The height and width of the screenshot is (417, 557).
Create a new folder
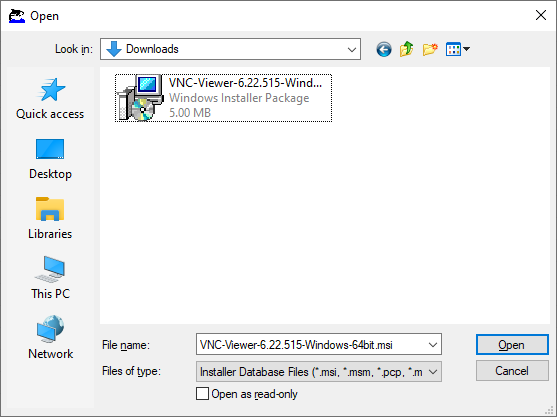[430, 49]
